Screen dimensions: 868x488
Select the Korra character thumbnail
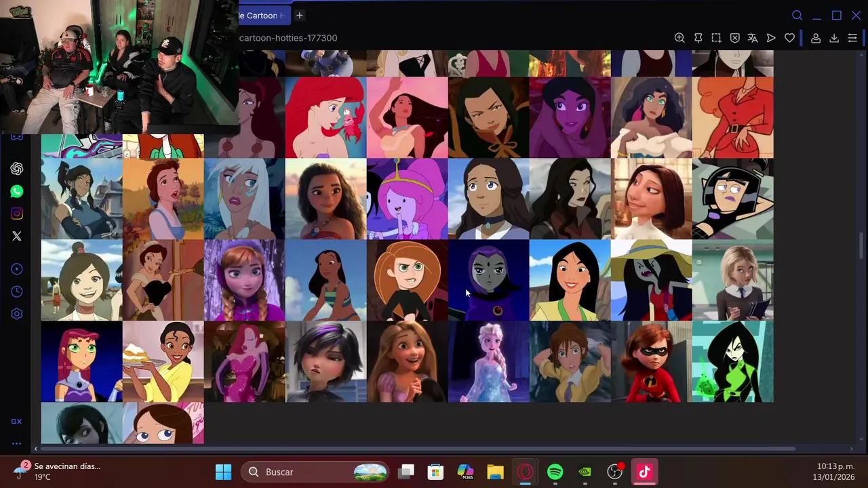(x=81, y=199)
